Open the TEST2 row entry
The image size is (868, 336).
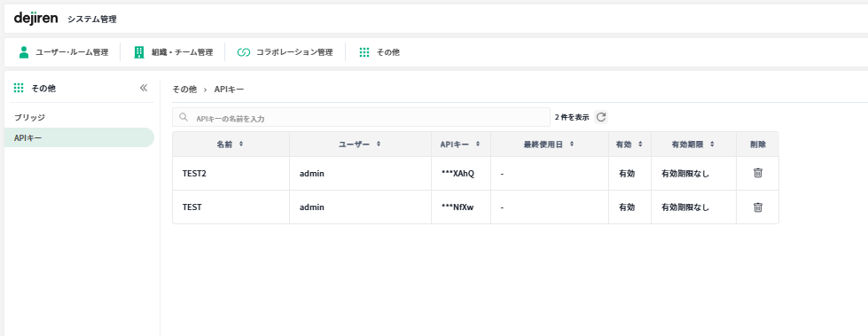coord(475,173)
